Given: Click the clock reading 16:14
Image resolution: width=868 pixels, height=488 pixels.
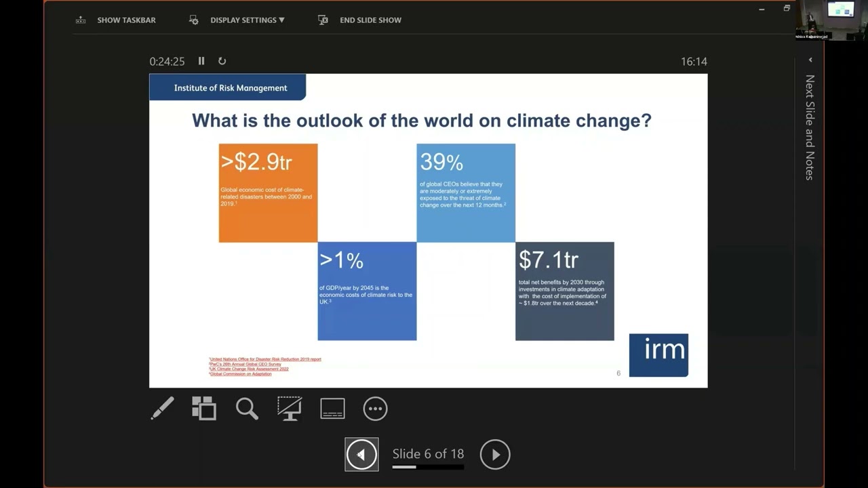Looking at the screenshot, I should [x=694, y=61].
